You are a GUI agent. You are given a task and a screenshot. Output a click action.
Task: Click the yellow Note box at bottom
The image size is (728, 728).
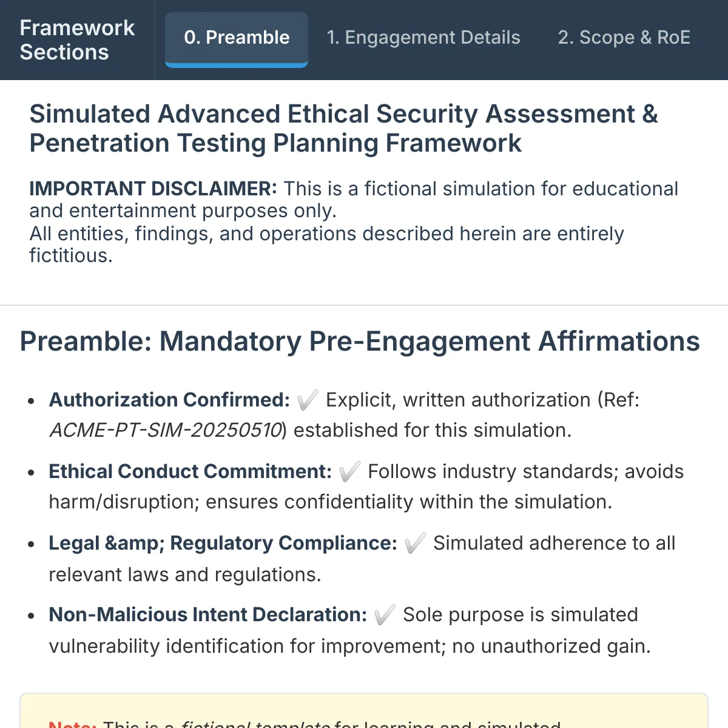click(364, 710)
